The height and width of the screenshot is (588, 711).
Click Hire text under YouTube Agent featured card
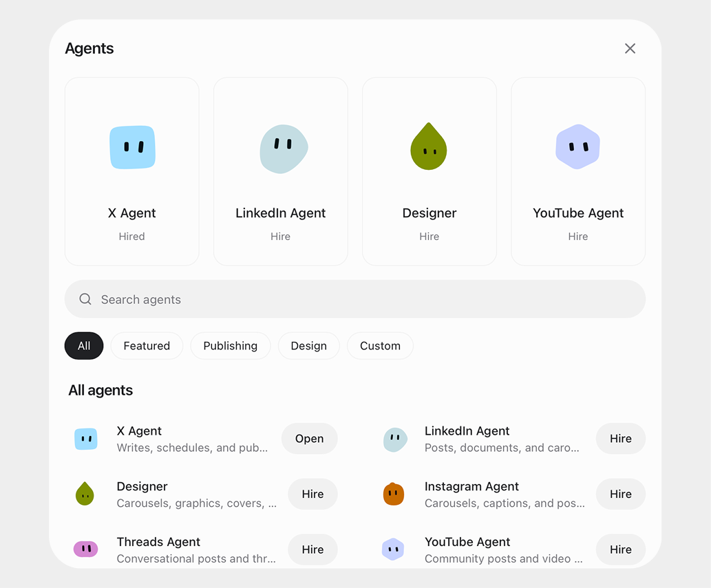click(x=577, y=237)
